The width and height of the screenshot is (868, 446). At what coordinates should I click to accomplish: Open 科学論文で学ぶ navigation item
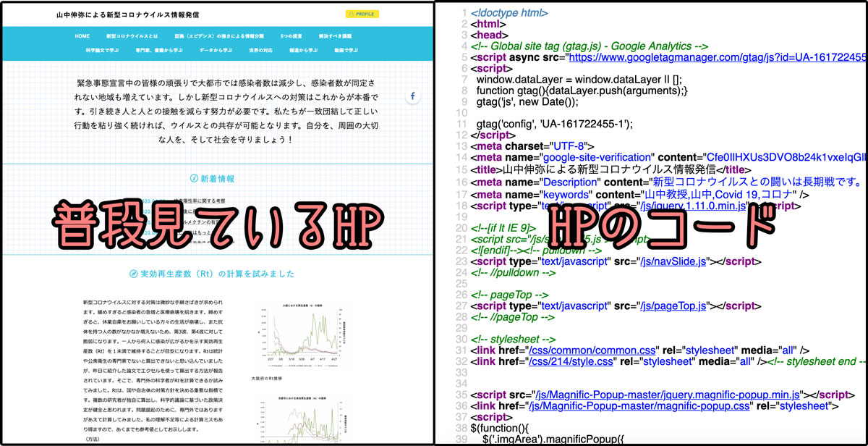click(x=102, y=51)
